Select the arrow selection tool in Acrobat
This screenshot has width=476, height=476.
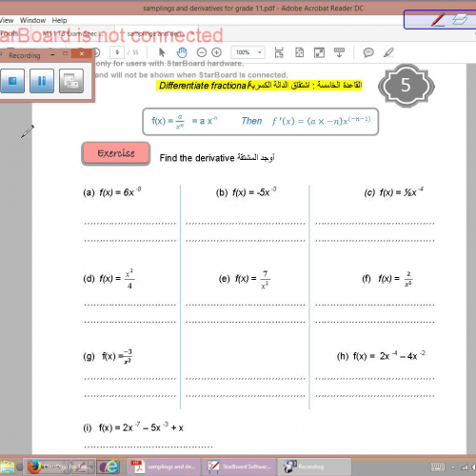click(x=162, y=52)
